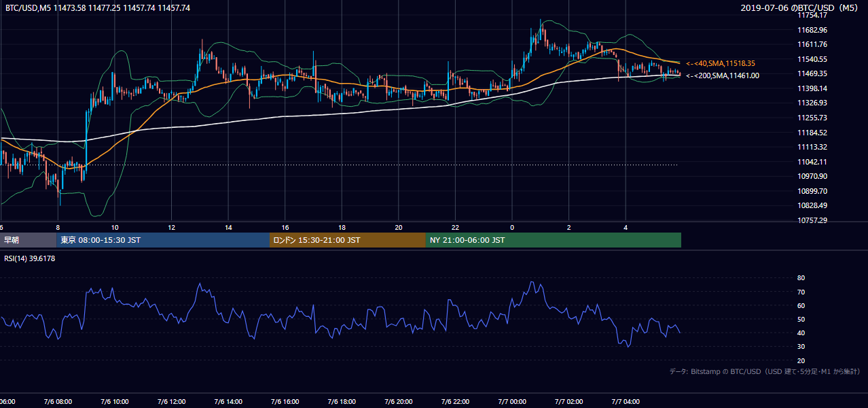
Task: Click price axis label 10828.49
Action: [813, 205]
